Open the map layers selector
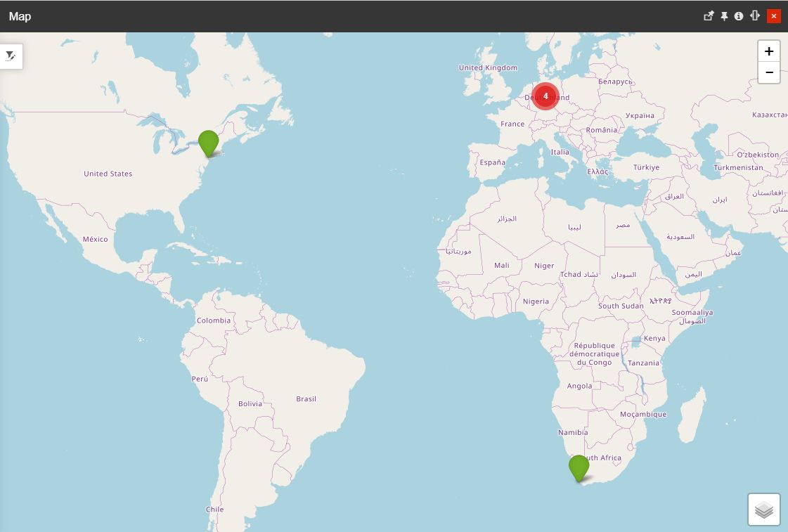Viewport: 788px width, 532px height. [764, 510]
